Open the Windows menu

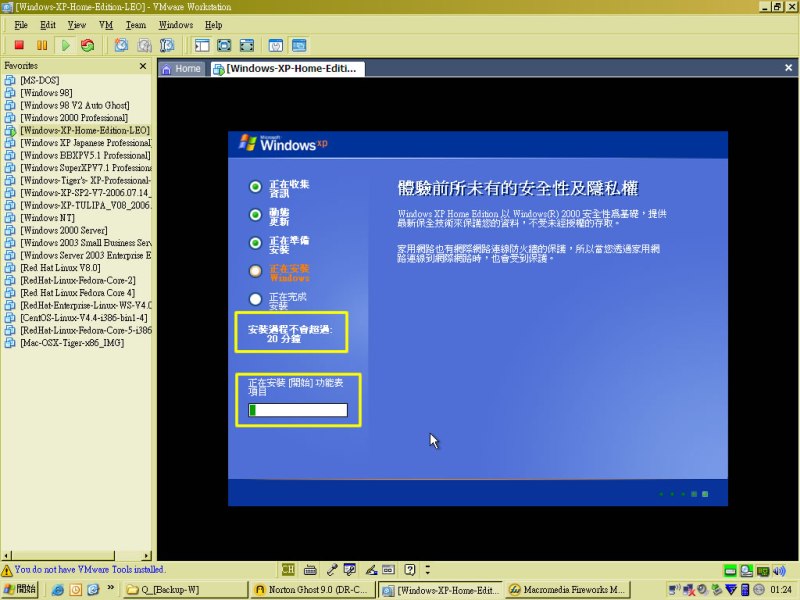coord(176,25)
